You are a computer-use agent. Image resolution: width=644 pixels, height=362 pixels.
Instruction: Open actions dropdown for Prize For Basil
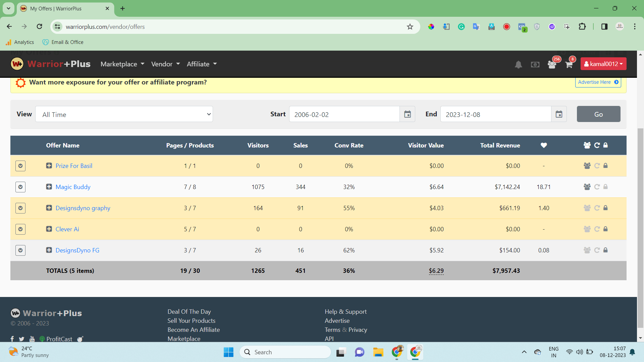(20, 166)
